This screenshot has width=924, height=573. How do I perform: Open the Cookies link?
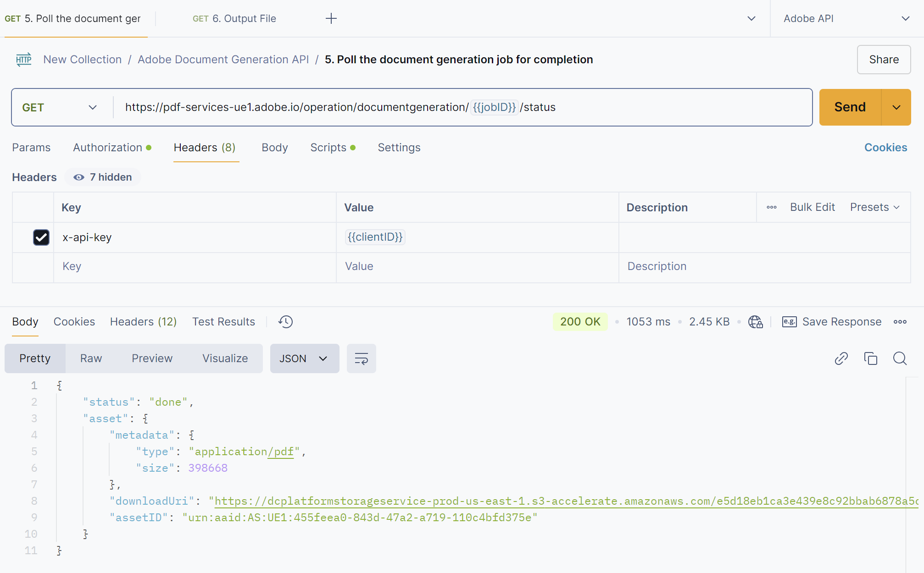point(885,148)
